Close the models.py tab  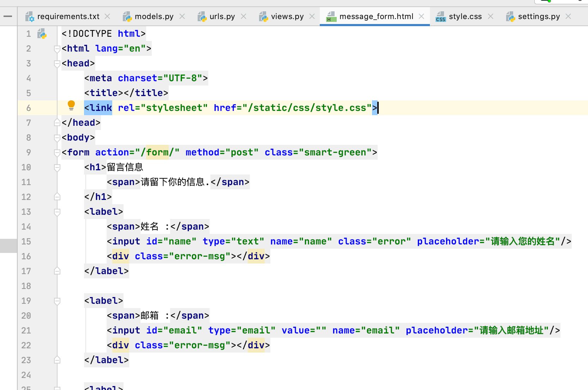[182, 16]
